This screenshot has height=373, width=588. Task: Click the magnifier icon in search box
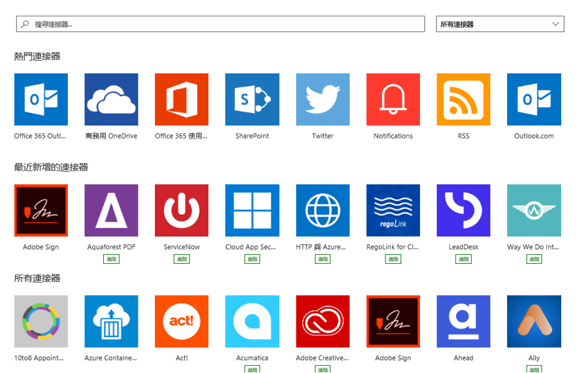point(25,24)
